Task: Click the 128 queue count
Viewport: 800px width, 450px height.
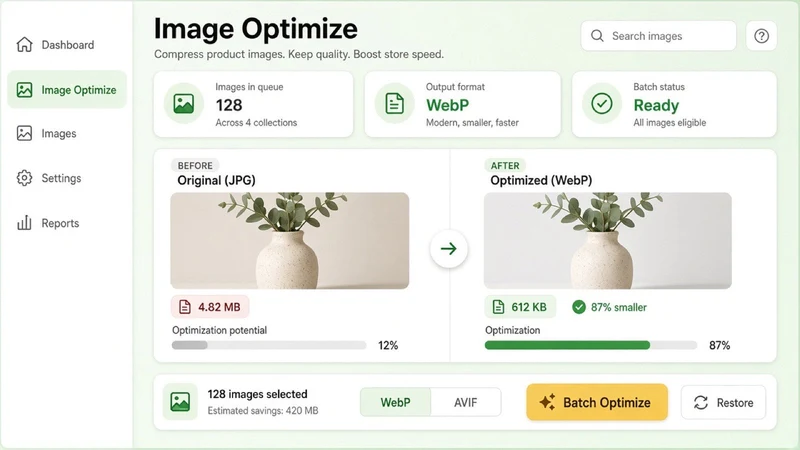Action: 229,105
